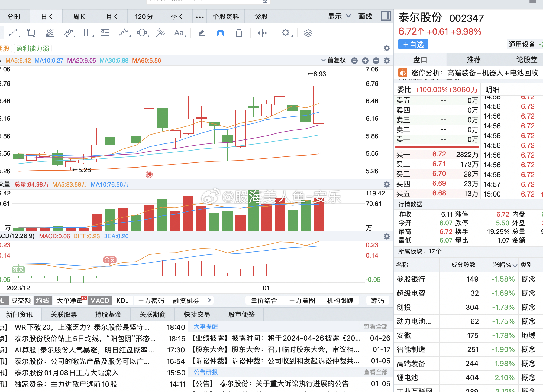Open the 参股银行 sector row
This screenshot has width=543, height=392.
468,279
